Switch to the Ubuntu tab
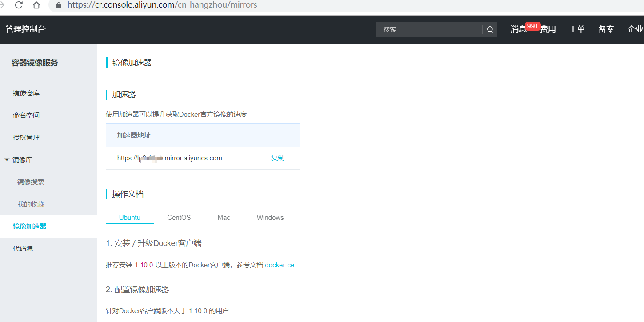The width and height of the screenshot is (644, 322). 130,218
